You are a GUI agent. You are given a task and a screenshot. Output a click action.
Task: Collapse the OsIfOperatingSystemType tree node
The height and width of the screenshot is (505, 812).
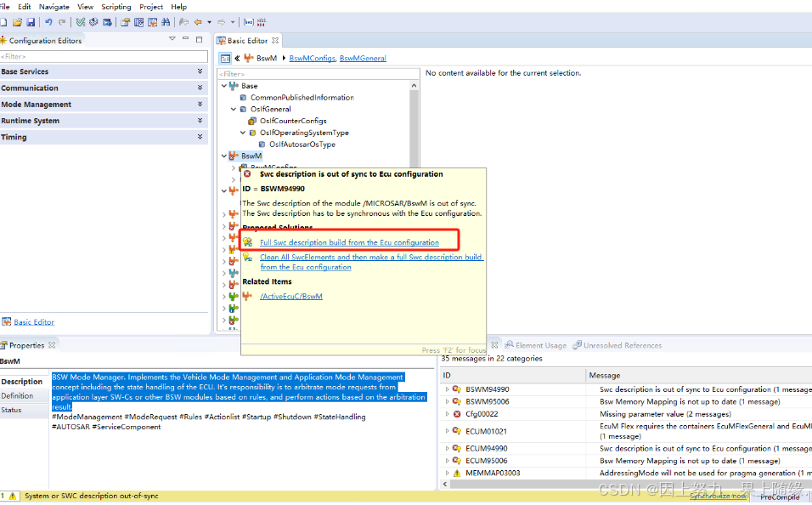pyautogui.click(x=242, y=133)
